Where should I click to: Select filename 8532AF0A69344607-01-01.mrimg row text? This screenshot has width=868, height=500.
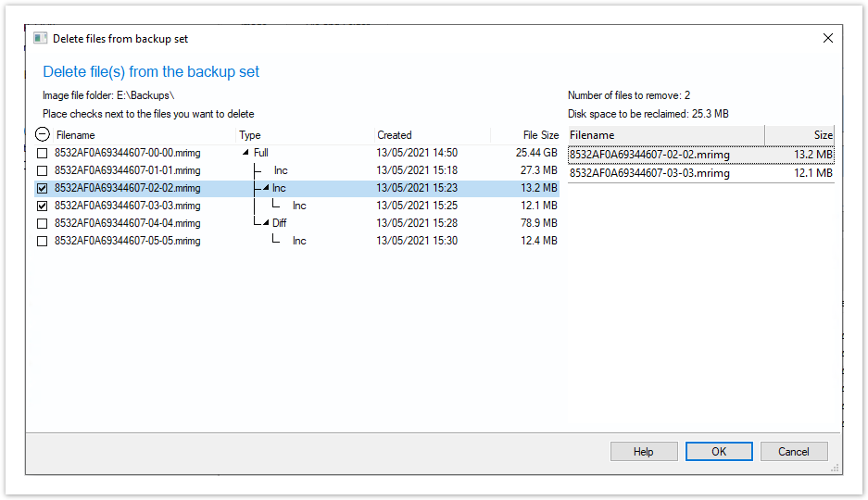pyautogui.click(x=127, y=170)
